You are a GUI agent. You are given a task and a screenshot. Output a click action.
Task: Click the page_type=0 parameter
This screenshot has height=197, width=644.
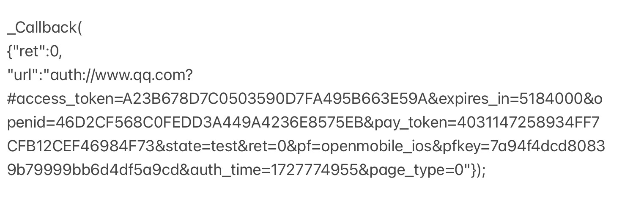coord(411,171)
